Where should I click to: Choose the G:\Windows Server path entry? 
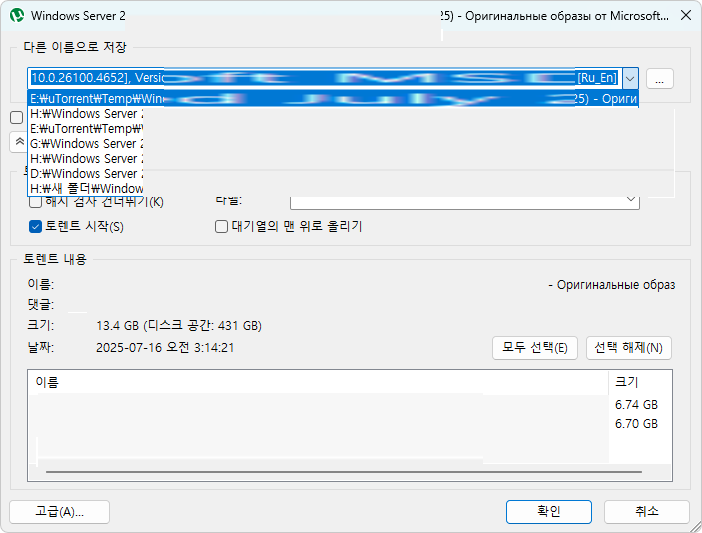[86, 144]
